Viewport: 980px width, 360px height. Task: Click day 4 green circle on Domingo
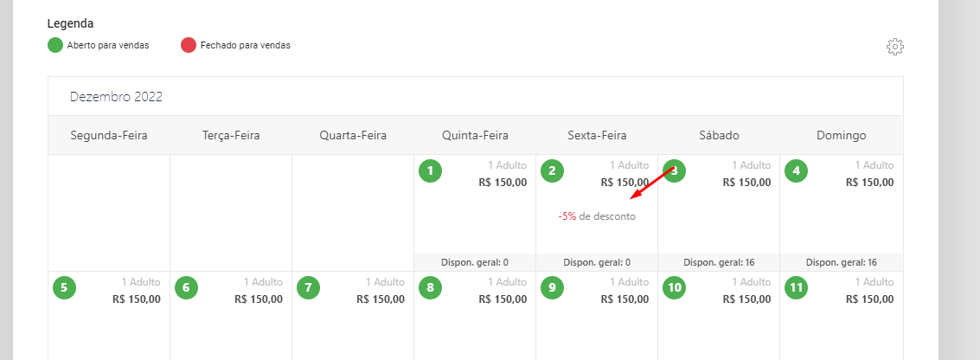[796, 170]
